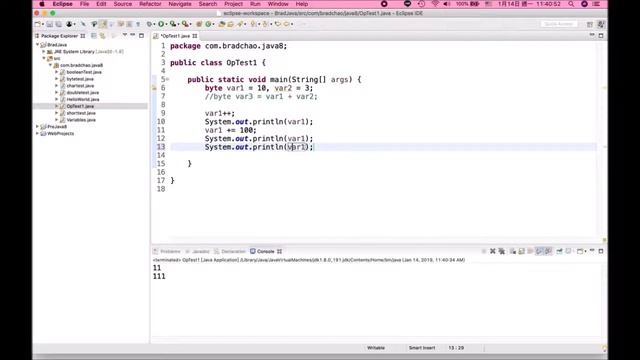Viewport: 640px width, 360px height.
Task: Open the Package Explorer view menu triangle
Action: 125,36
